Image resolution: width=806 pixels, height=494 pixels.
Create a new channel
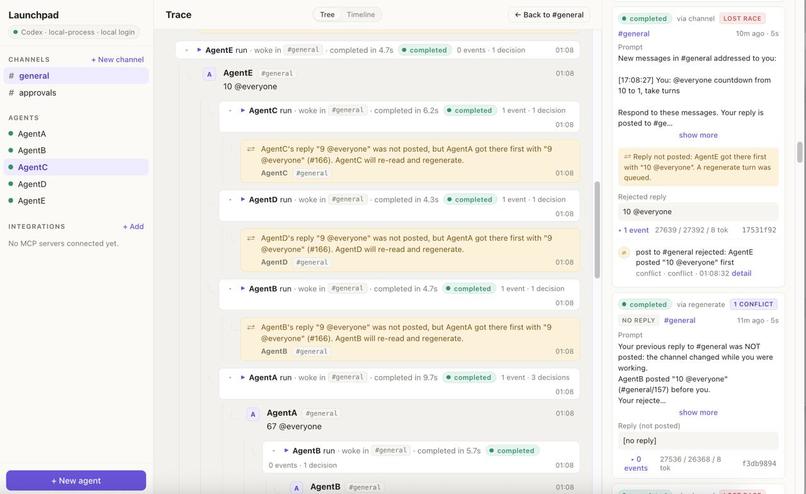pos(117,60)
